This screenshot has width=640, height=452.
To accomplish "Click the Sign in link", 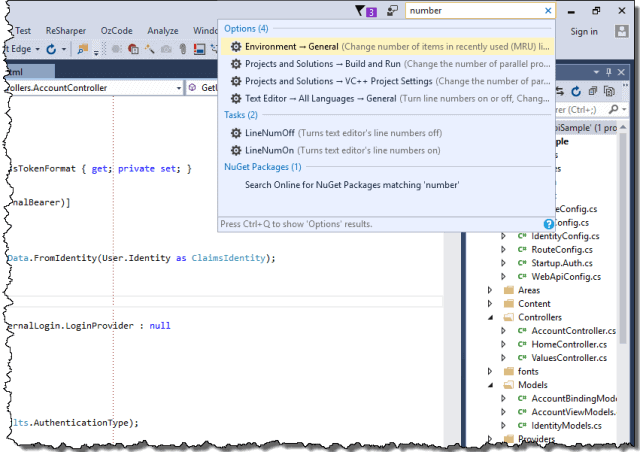I will click(x=584, y=31).
